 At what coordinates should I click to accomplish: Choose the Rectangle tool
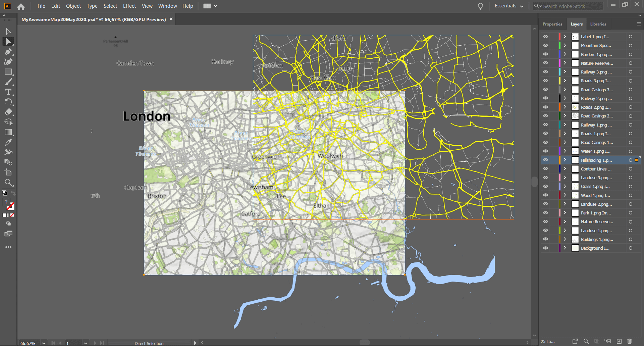tap(8, 72)
